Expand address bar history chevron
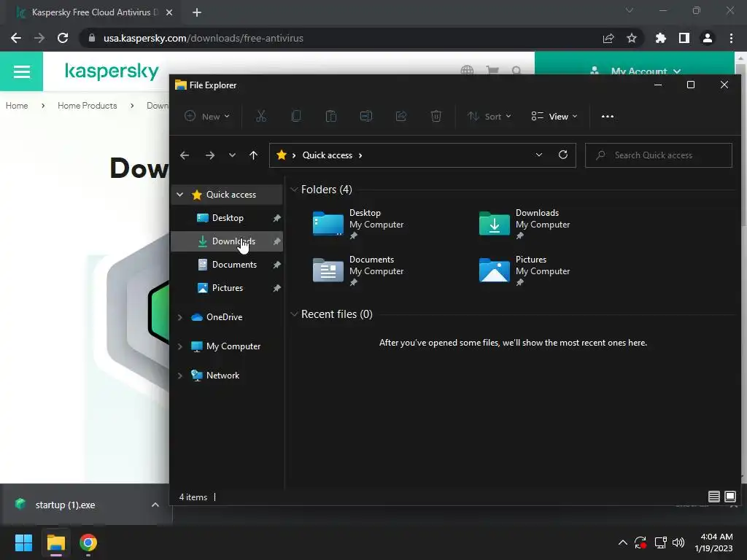This screenshot has width=747, height=560. point(539,155)
